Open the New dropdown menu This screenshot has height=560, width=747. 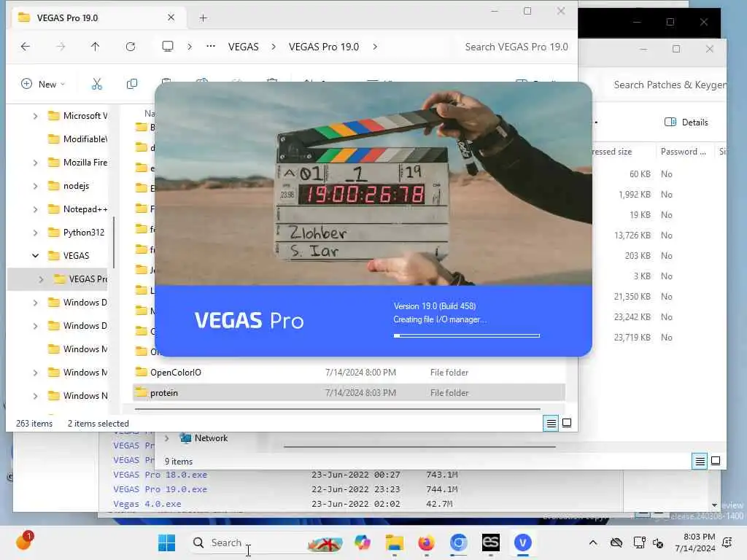tap(43, 85)
